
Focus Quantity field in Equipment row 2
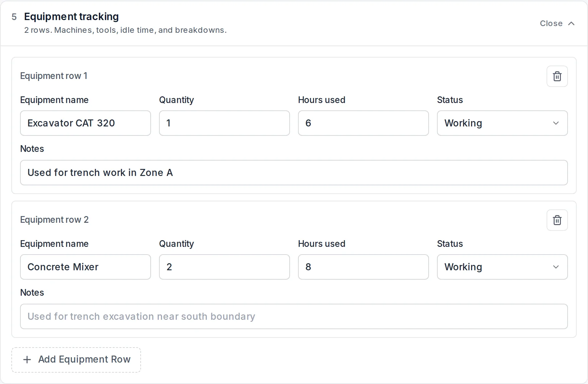(x=225, y=267)
